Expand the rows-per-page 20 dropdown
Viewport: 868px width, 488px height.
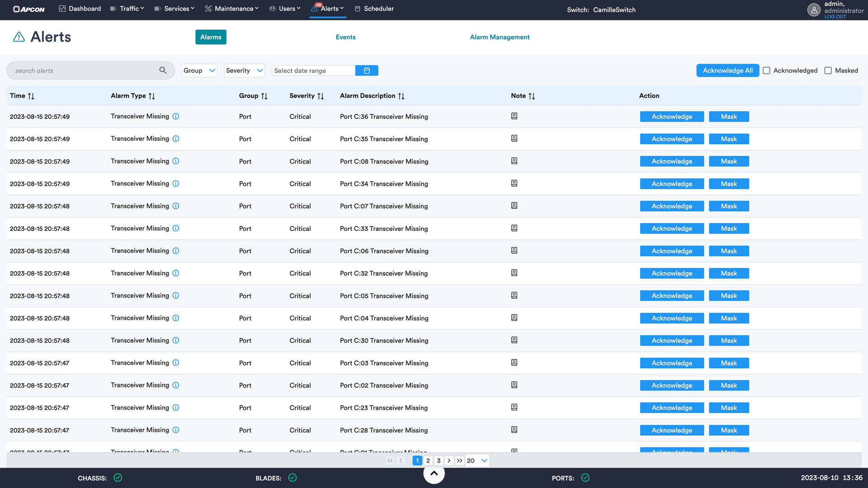point(477,460)
